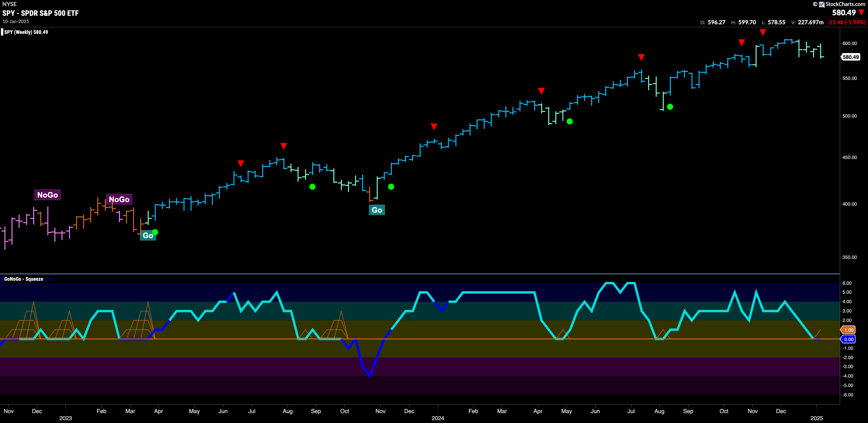The image size is (868, 423).
Task: Click the 580.49 current price tag on axis
Action: pos(851,57)
